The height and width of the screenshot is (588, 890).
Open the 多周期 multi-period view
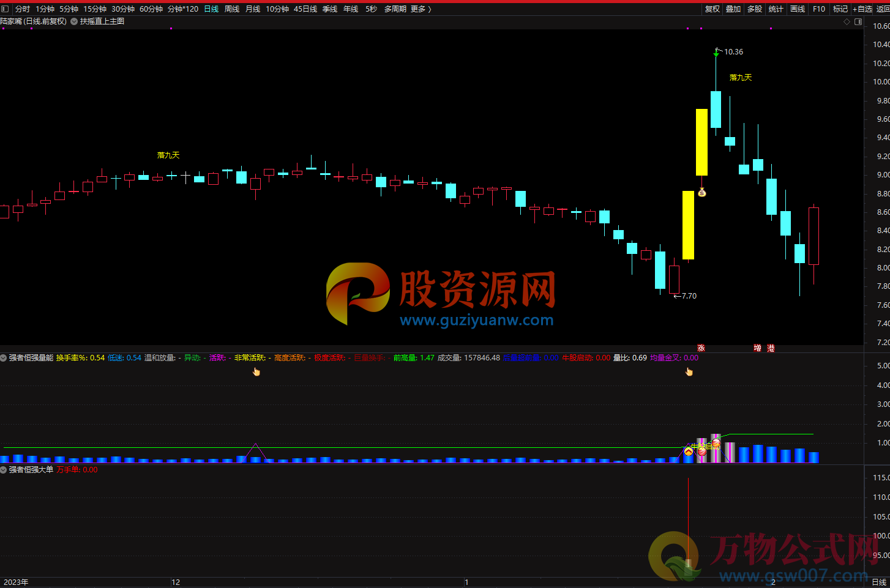pyautogui.click(x=395, y=9)
